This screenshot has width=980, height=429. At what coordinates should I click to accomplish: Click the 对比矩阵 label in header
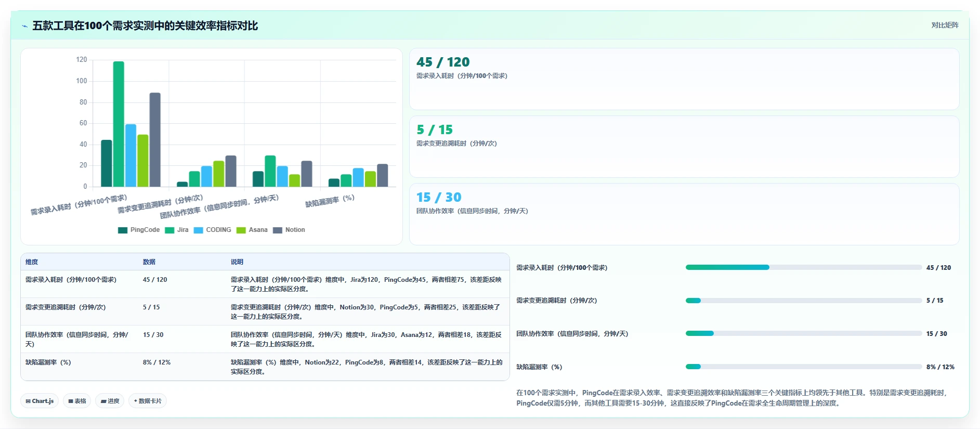tap(945, 25)
